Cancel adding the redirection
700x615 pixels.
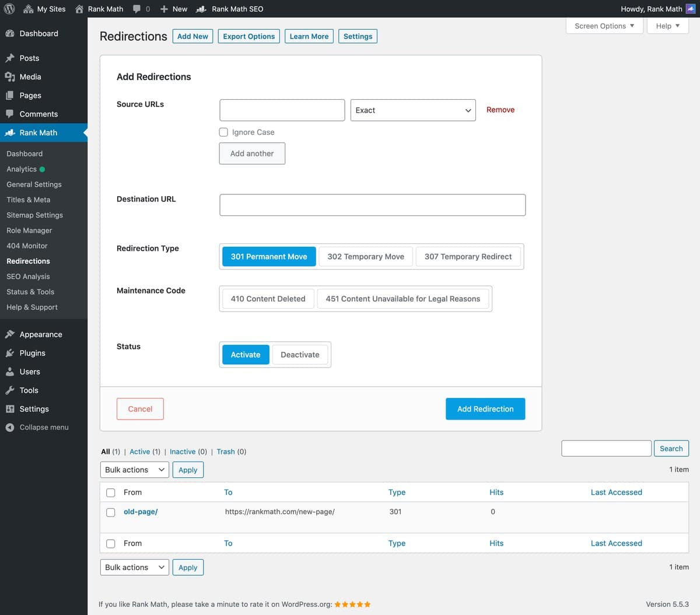click(x=140, y=409)
